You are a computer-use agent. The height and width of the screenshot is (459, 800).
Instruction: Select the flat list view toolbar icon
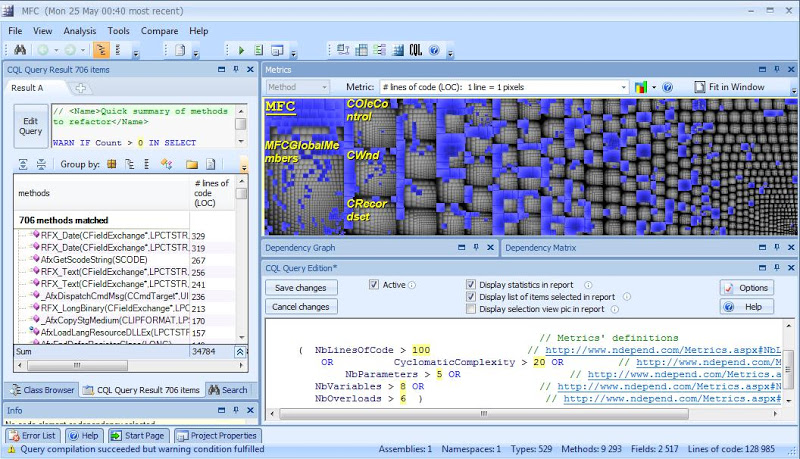click(118, 50)
